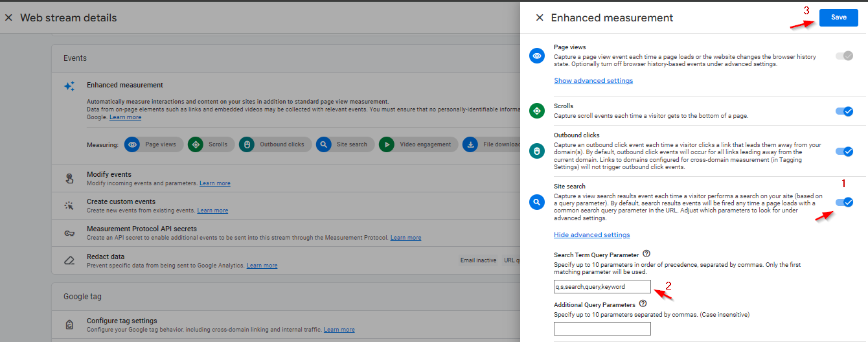Viewport: 868px width, 342px height.
Task: Open the Modify events row
Action: pos(286,178)
